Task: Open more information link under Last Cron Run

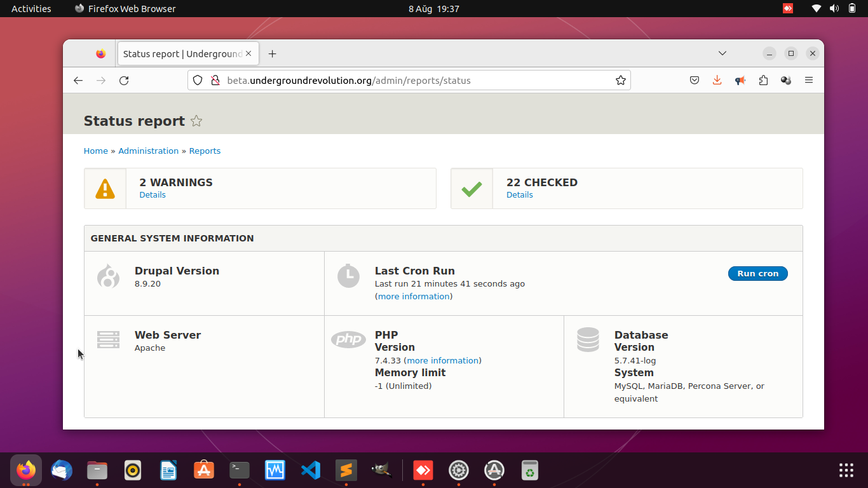Action: (x=414, y=297)
